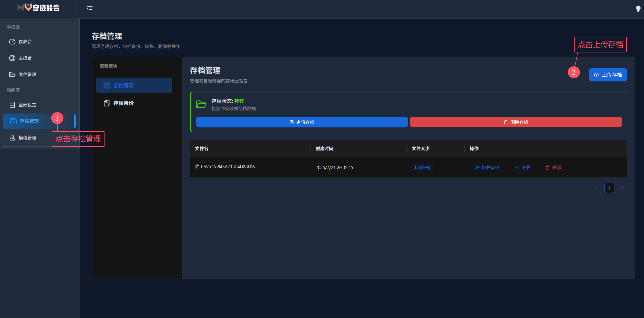Click the gear icon of config 存档管理
Screen dimensions: 644x318
click(x=107, y=85)
